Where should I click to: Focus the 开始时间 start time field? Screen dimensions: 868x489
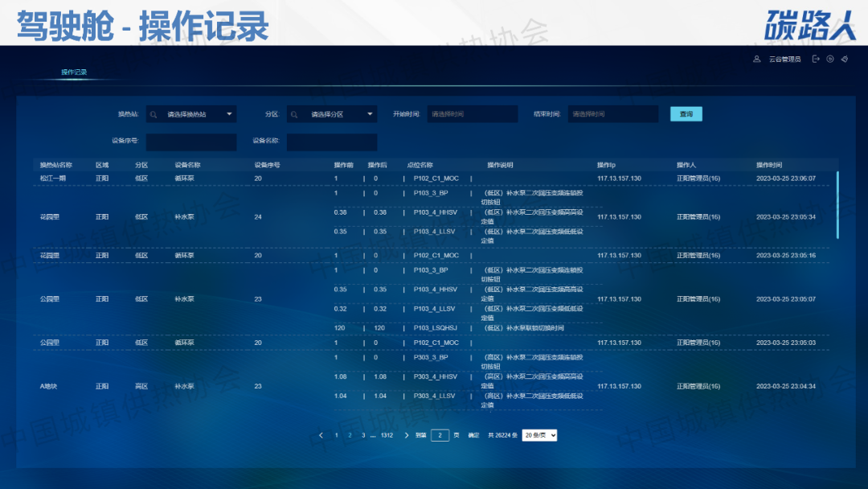pos(473,114)
